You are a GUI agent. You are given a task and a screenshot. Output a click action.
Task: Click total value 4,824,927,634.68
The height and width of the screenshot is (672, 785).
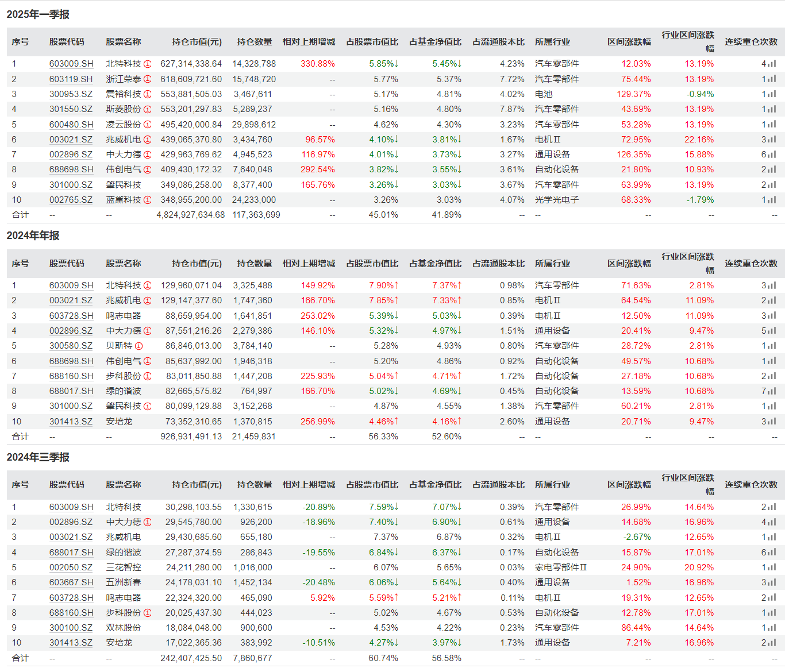[x=191, y=215]
